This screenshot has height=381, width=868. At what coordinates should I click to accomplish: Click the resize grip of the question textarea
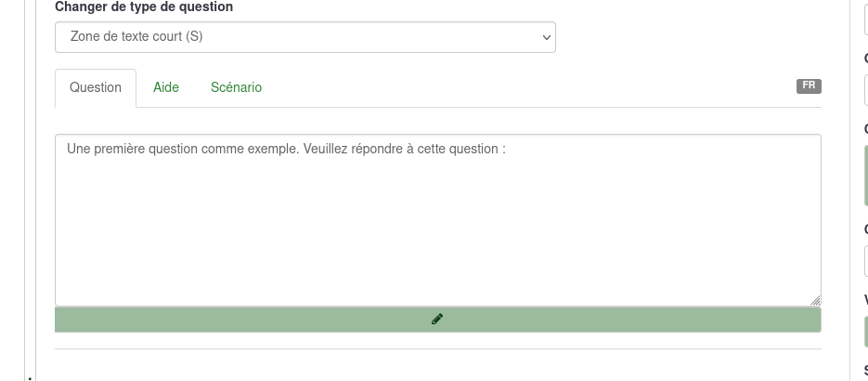(814, 299)
